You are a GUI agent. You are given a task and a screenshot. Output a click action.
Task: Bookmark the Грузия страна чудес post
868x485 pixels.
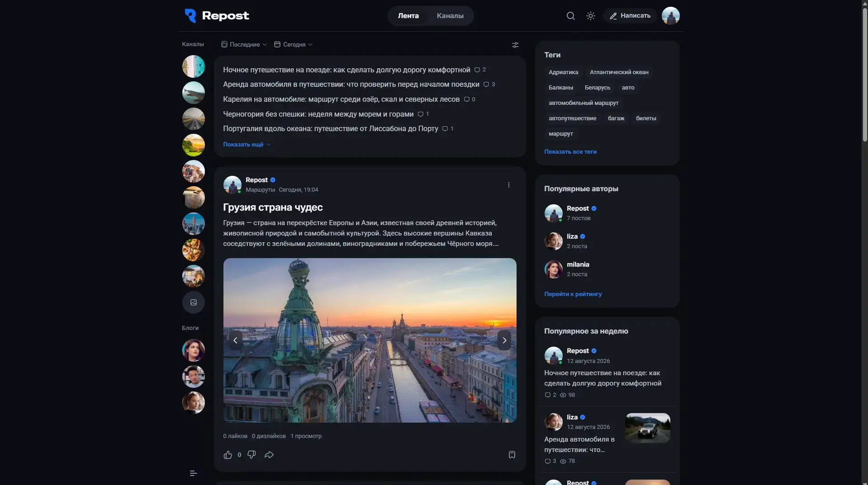(x=512, y=455)
